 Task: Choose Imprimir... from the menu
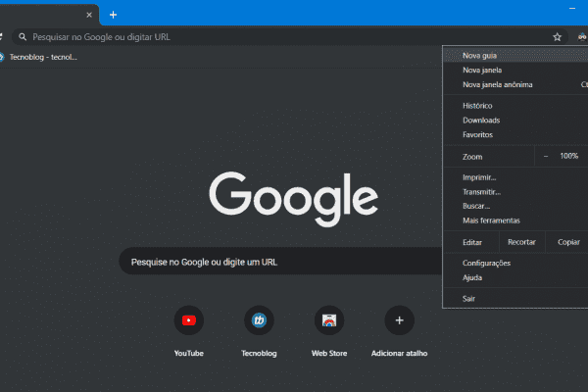(515, 177)
